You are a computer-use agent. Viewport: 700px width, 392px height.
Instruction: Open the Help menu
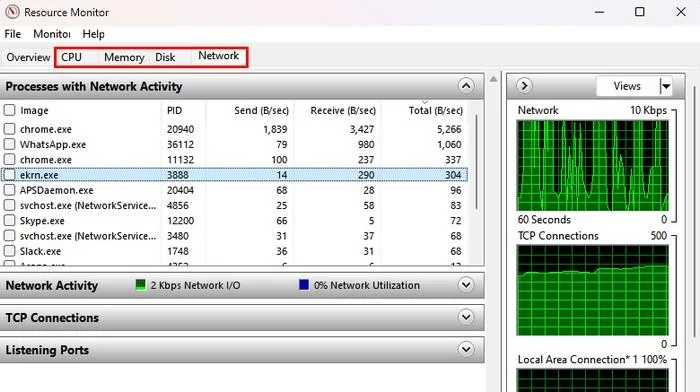93,34
